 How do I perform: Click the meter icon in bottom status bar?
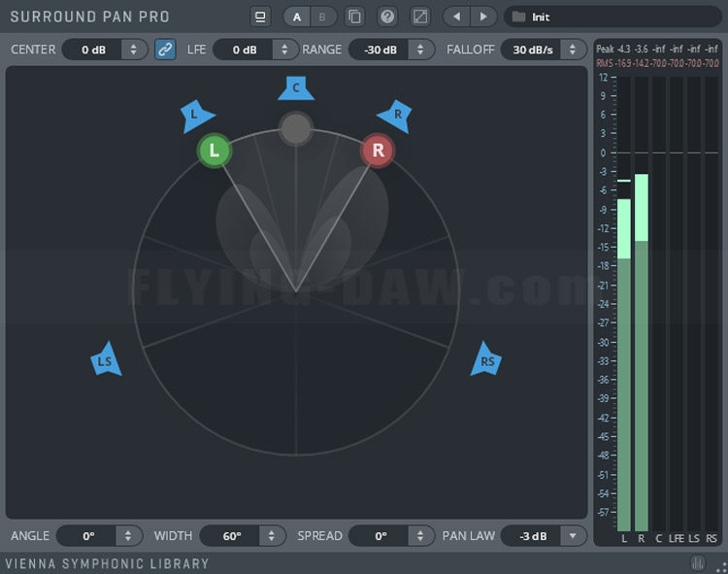tap(697, 563)
